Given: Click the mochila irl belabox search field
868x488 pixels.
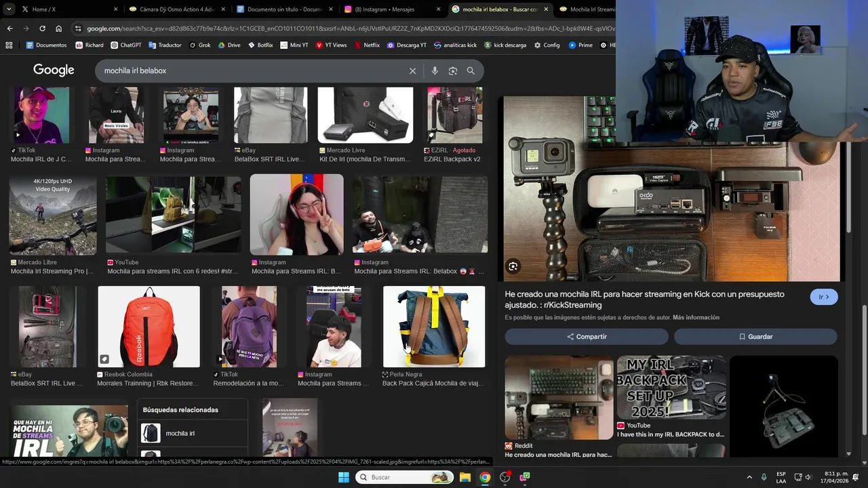Looking at the screenshot, I should (x=251, y=70).
